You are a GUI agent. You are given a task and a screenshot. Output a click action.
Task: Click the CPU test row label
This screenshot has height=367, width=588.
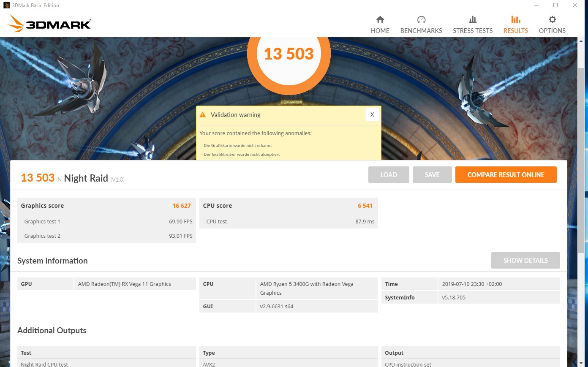(217, 221)
